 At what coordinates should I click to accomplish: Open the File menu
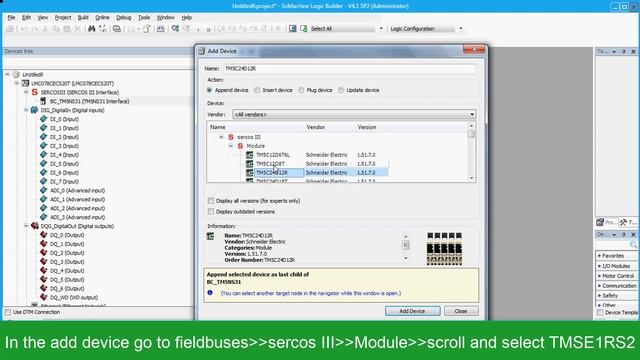coord(11,18)
